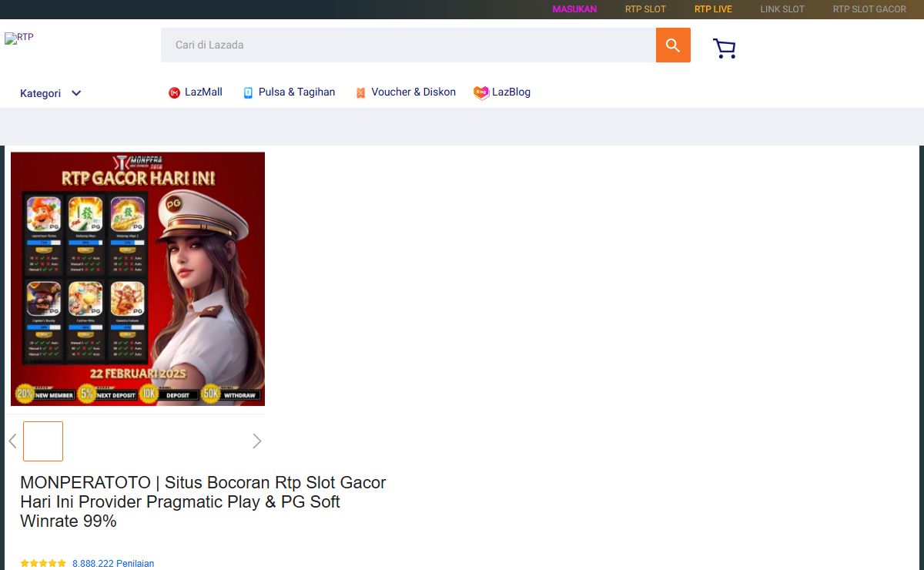Open MASUKAN in the top bar
Image resolution: width=924 pixels, height=570 pixels.
[x=574, y=9]
